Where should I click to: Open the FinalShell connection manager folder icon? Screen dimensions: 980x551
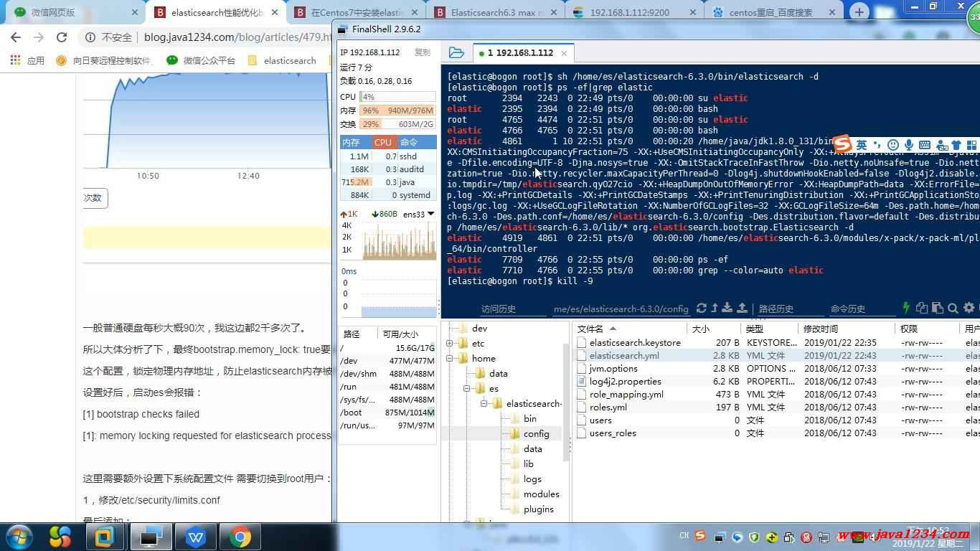456,52
